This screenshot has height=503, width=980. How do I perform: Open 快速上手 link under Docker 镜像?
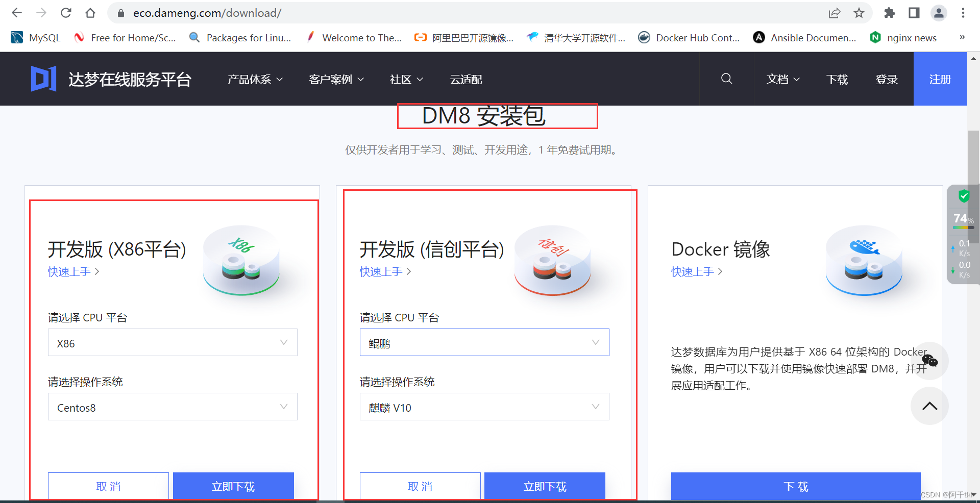coord(697,272)
